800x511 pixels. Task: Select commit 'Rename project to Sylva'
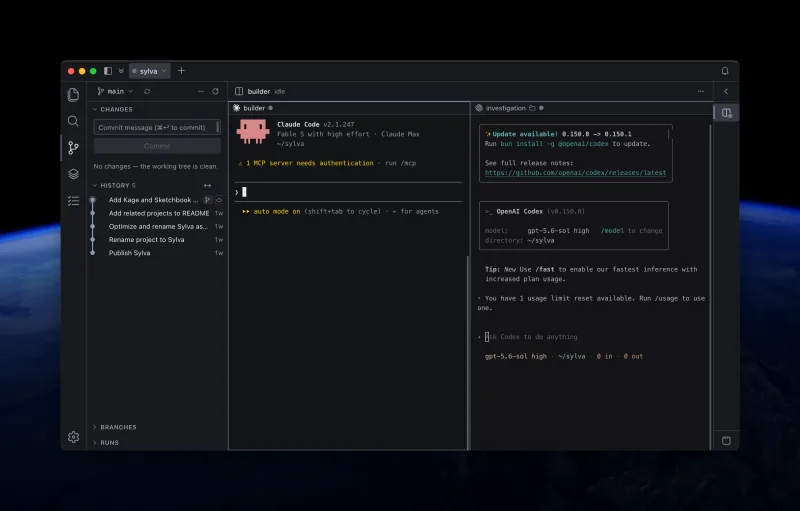point(146,240)
